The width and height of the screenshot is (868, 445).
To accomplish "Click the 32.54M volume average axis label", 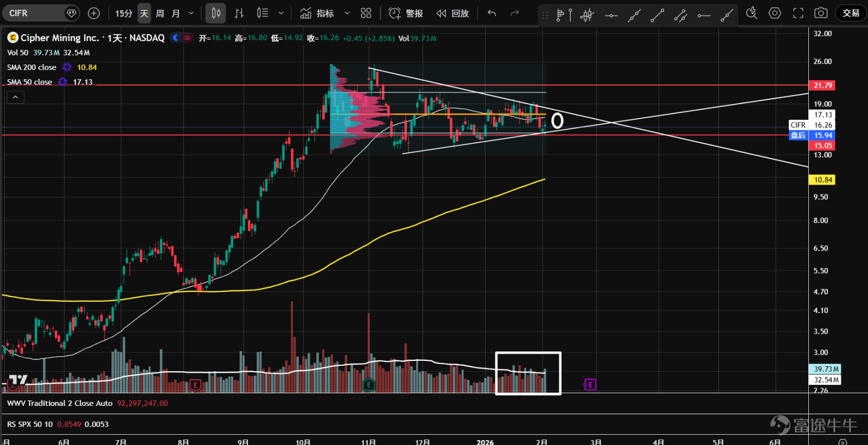I will [826, 380].
